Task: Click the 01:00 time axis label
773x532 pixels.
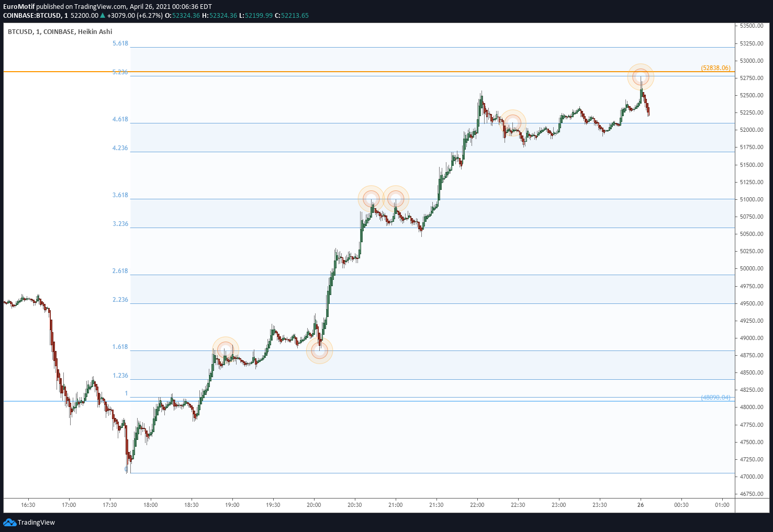Action: click(x=722, y=505)
